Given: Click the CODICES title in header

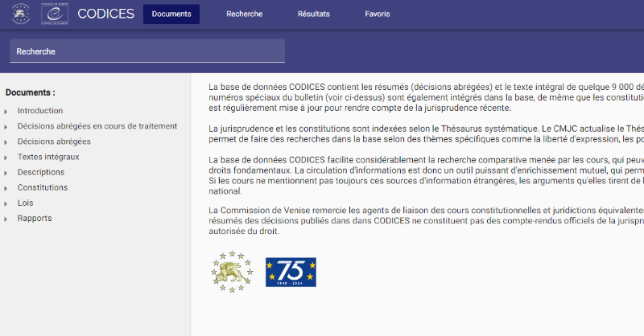Looking at the screenshot, I should [x=105, y=14].
